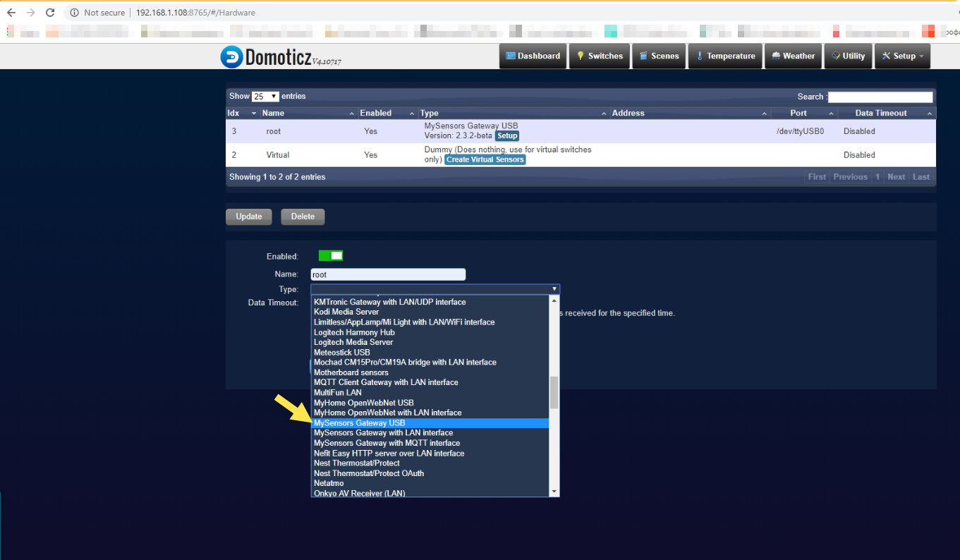Open the Temperature tab
Image resolution: width=960 pixels, height=560 pixels.
(x=725, y=56)
